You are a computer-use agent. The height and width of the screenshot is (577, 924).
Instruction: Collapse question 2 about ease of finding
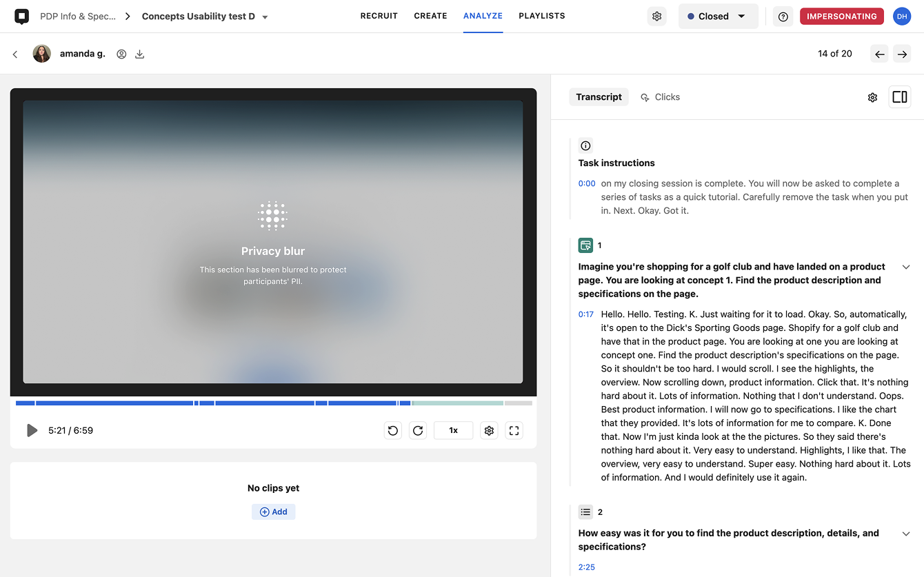tap(906, 534)
